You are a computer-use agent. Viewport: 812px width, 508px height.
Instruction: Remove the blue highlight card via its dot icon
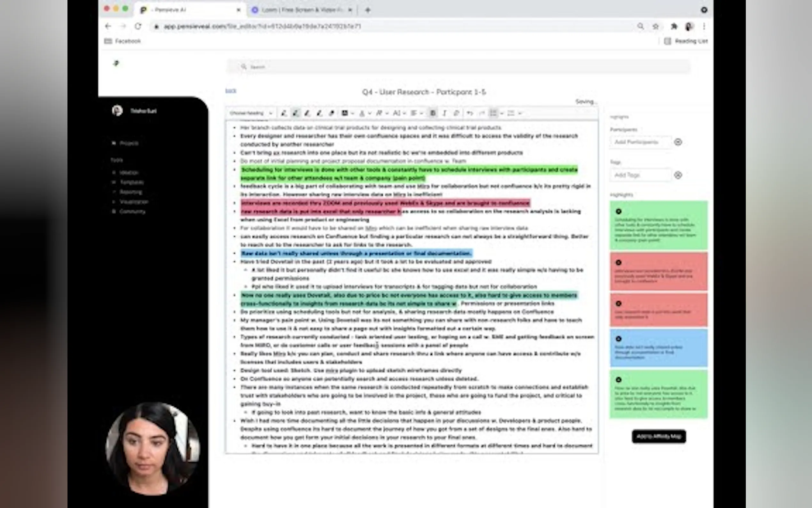618,339
